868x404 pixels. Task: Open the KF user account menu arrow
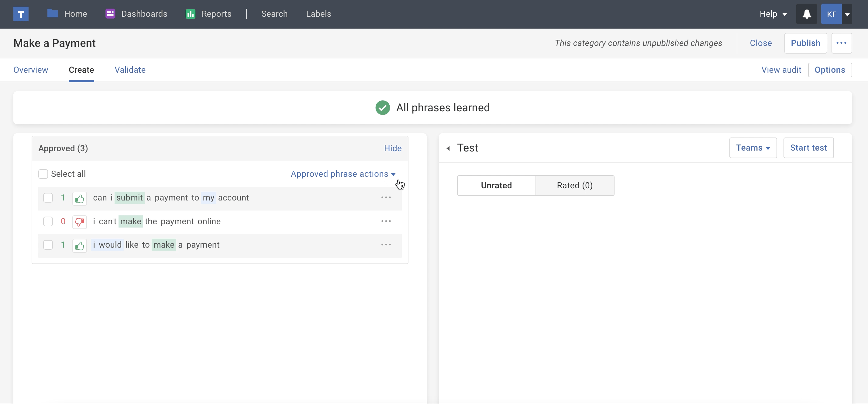847,14
